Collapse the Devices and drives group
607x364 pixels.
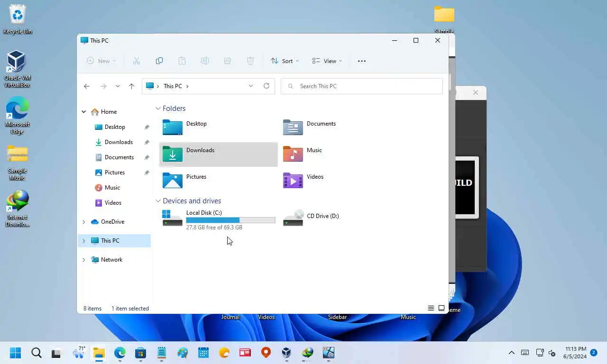[x=158, y=201]
